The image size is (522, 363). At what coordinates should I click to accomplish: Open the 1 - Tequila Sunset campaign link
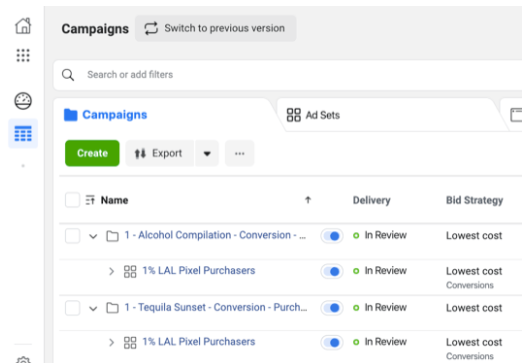click(x=216, y=307)
